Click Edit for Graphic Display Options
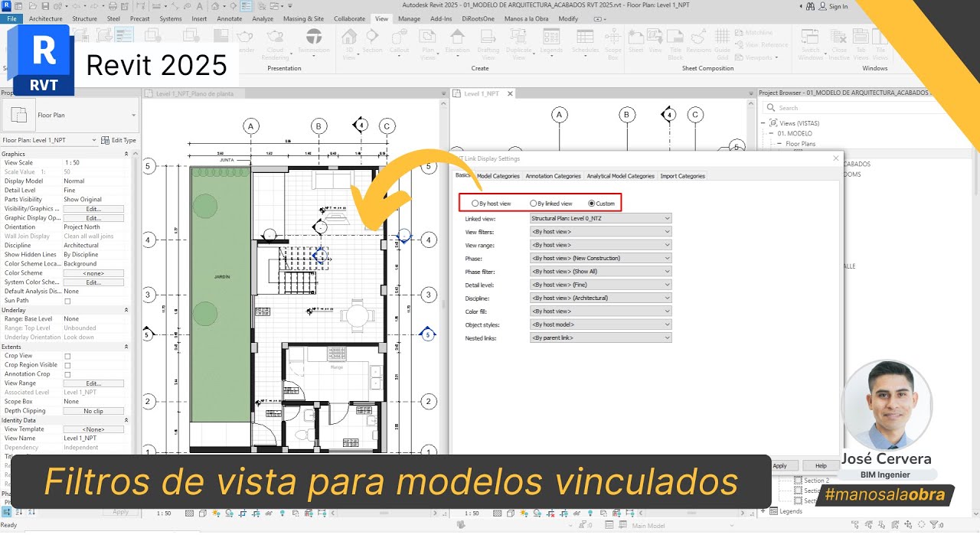This screenshot has width=980, height=551. (x=93, y=218)
